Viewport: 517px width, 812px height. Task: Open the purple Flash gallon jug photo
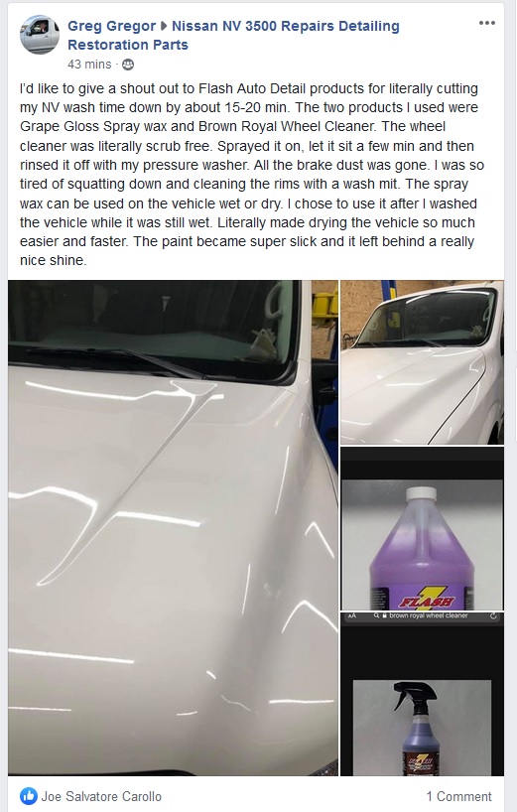422,528
